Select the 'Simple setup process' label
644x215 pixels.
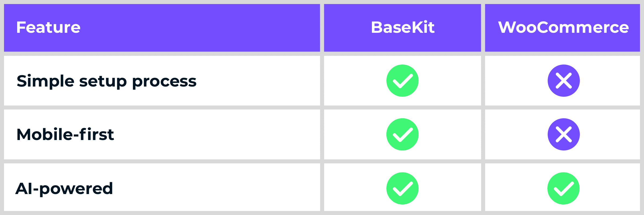coord(107,81)
